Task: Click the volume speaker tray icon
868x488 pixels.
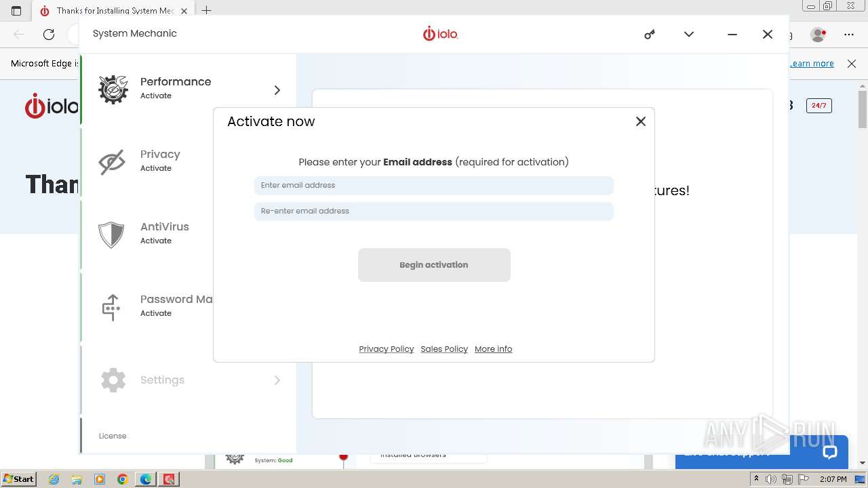Action: click(x=771, y=479)
